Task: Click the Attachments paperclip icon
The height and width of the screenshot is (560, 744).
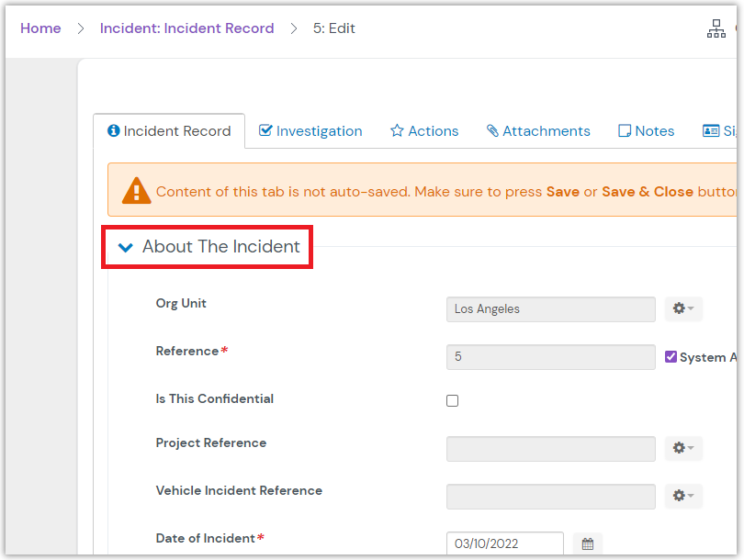Action: tap(492, 130)
